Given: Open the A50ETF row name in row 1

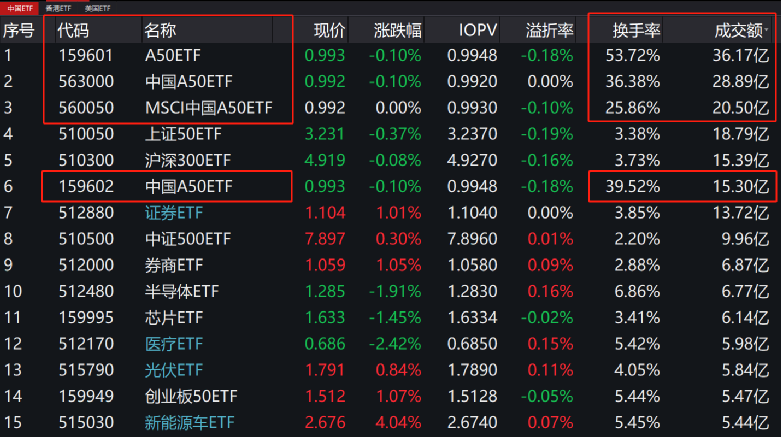Looking at the screenshot, I should pyautogui.click(x=172, y=55).
